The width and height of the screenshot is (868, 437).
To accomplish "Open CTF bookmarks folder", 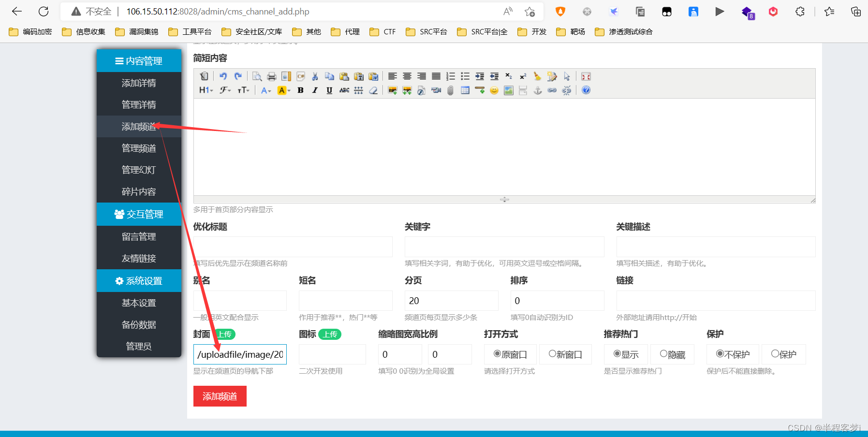I will tap(383, 32).
